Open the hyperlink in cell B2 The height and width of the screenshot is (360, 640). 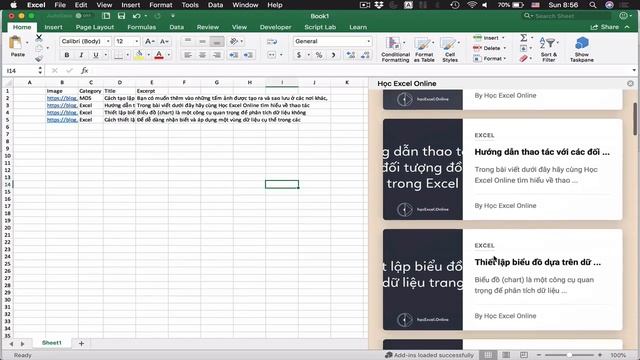(62, 98)
